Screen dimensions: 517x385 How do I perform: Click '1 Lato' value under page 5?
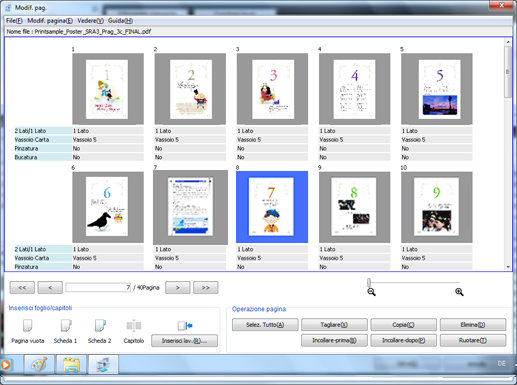pos(437,131)
